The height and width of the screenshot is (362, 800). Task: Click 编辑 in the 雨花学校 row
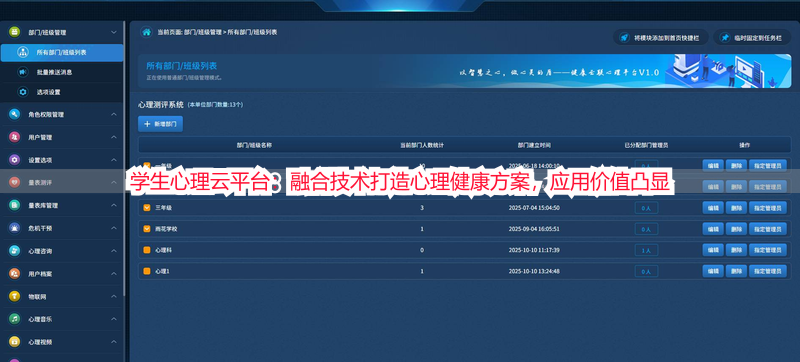(x=713, y=229)
